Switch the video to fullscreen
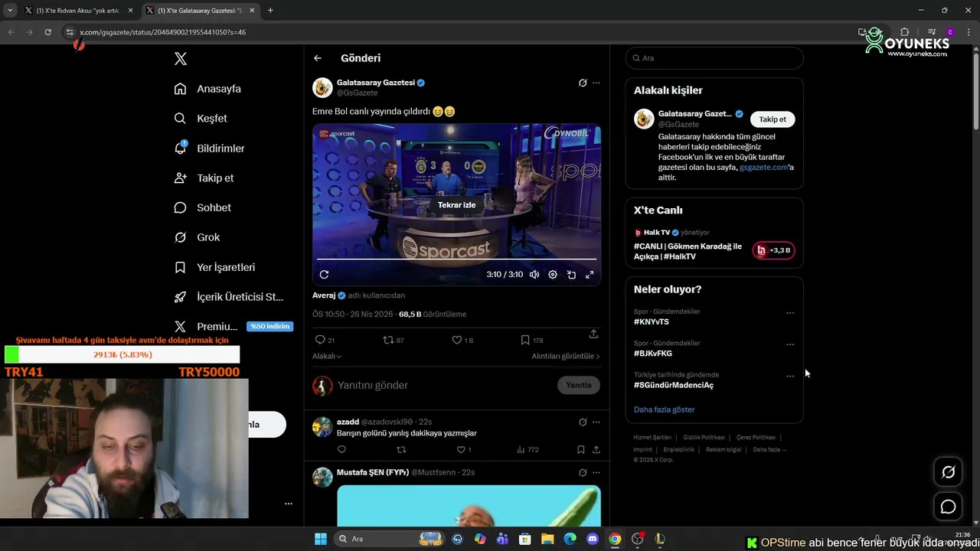The height and width of the screenshot is (551, 980). (590, 274)
